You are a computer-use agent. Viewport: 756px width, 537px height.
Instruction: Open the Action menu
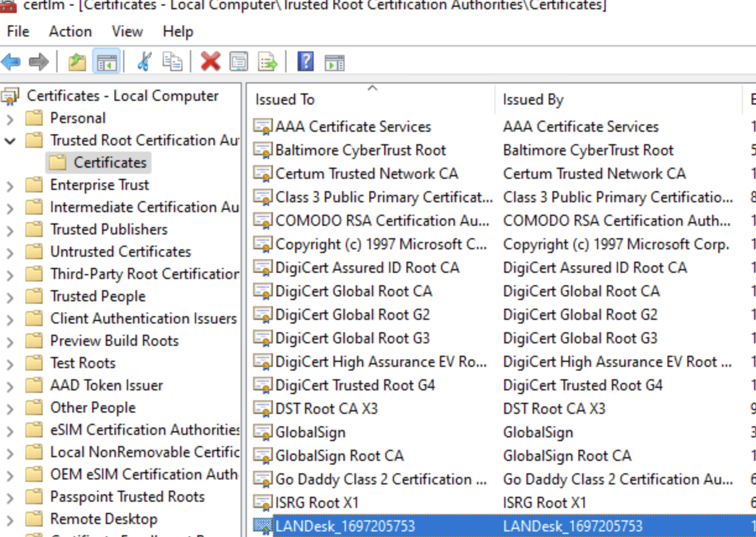point(70,32)
